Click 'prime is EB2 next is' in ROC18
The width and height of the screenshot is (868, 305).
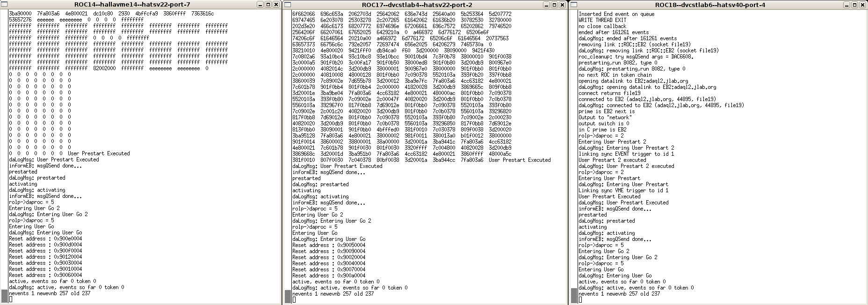click(x=607, y=111)
